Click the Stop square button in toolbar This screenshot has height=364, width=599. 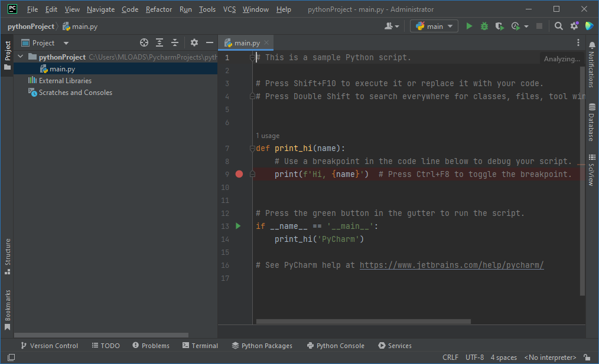[x=539, y=26]
